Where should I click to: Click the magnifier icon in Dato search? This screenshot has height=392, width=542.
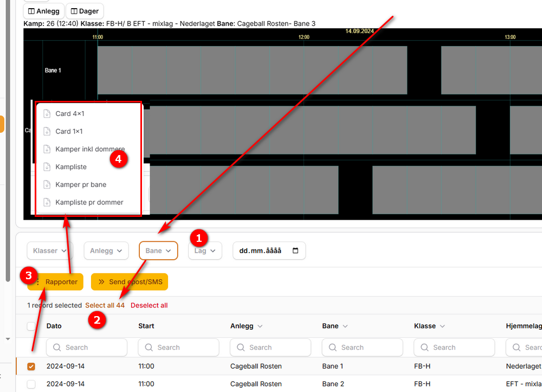[57, 348]
